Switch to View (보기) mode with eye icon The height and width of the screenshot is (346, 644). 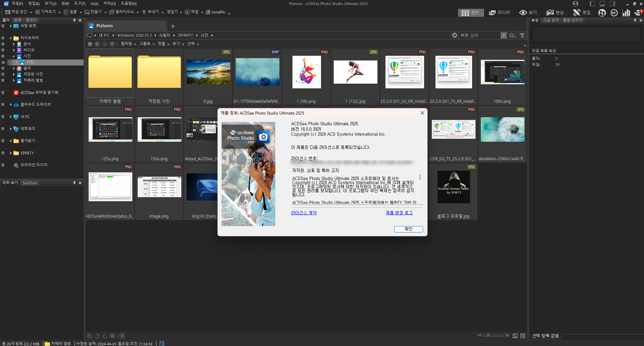(x=528, y=12)
